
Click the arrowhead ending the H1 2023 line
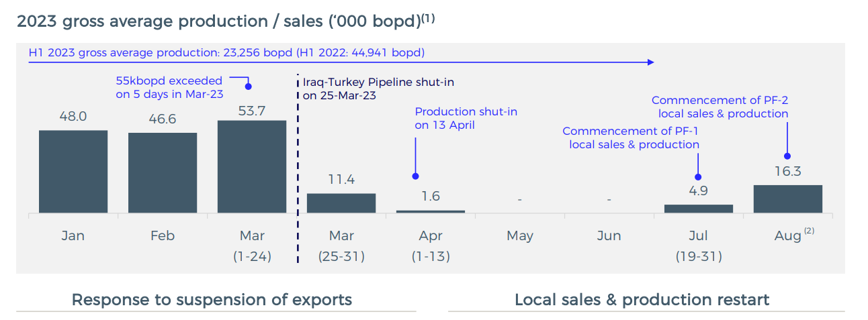650,62
